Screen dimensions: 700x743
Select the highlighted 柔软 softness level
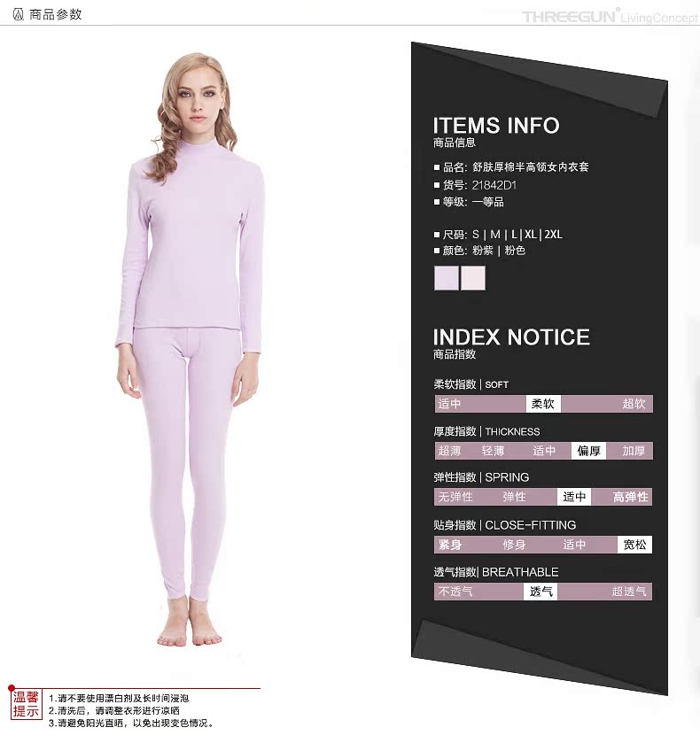coord(543,404)
